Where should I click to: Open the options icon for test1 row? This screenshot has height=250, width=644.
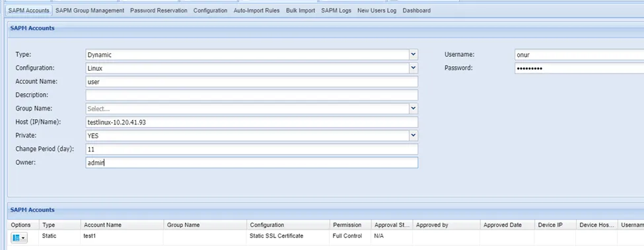click(19, 237)
